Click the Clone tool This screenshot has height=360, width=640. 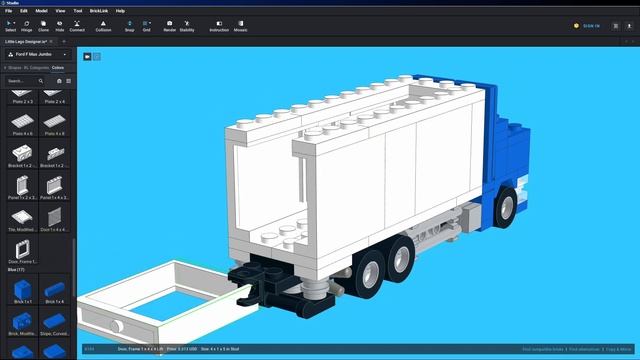click(43, 26)
